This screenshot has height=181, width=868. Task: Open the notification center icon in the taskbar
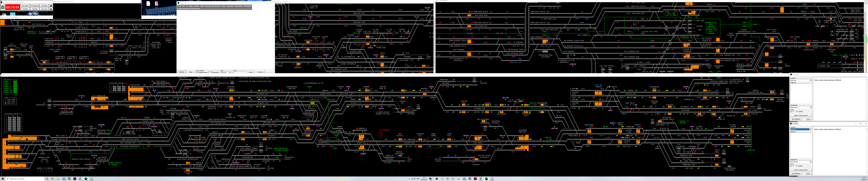click(x=431, y=179)
